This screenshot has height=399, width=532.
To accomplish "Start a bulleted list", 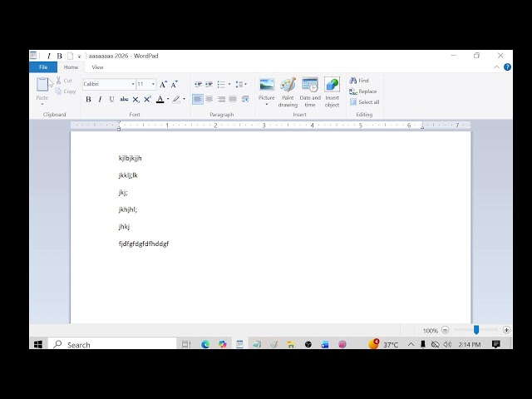I will 221,84.
